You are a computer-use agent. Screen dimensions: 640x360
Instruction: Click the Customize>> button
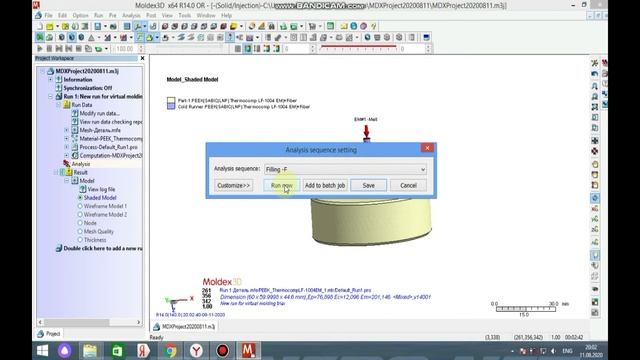coord(233,185)
